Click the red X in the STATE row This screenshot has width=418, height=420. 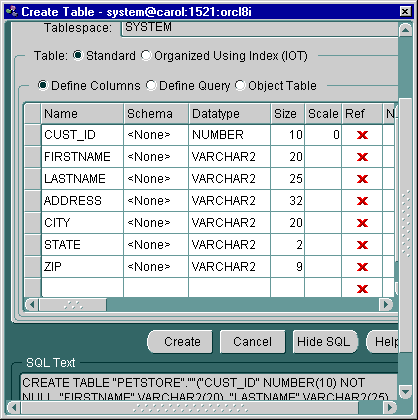coord(362,245)
